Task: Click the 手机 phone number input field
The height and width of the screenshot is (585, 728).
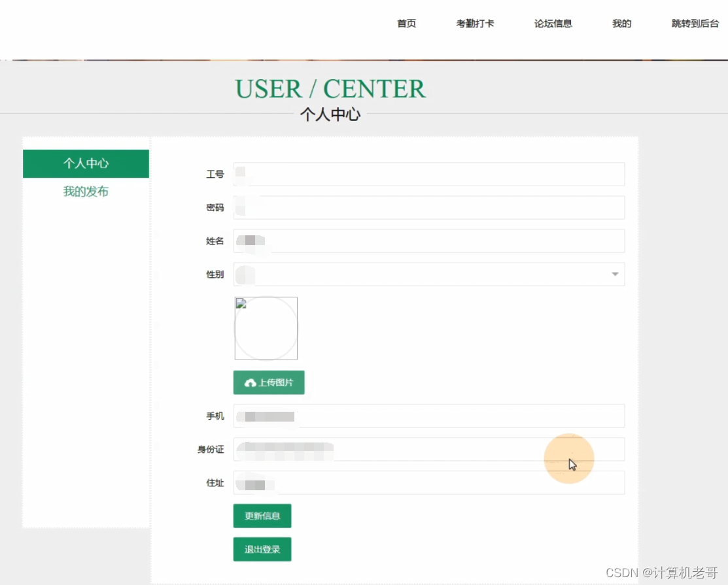Action: 429,416
